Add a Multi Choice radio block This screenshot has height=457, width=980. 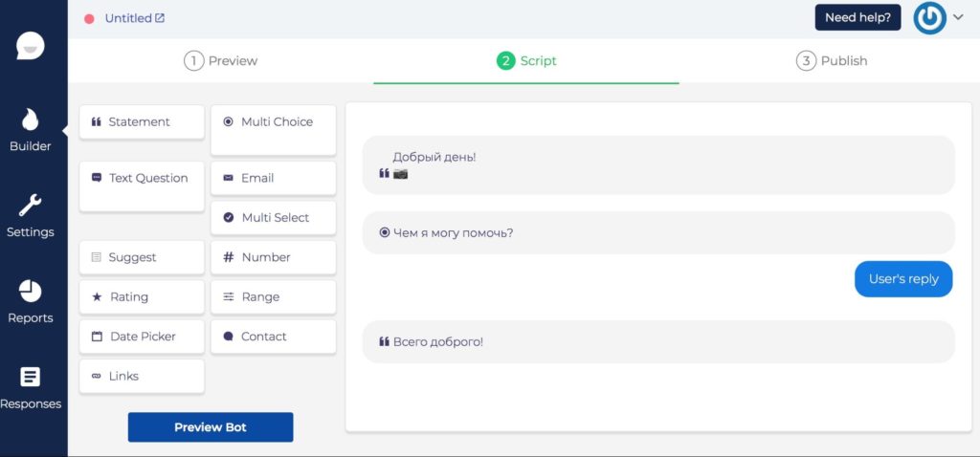pyautogui.click(x=273, y=122)
